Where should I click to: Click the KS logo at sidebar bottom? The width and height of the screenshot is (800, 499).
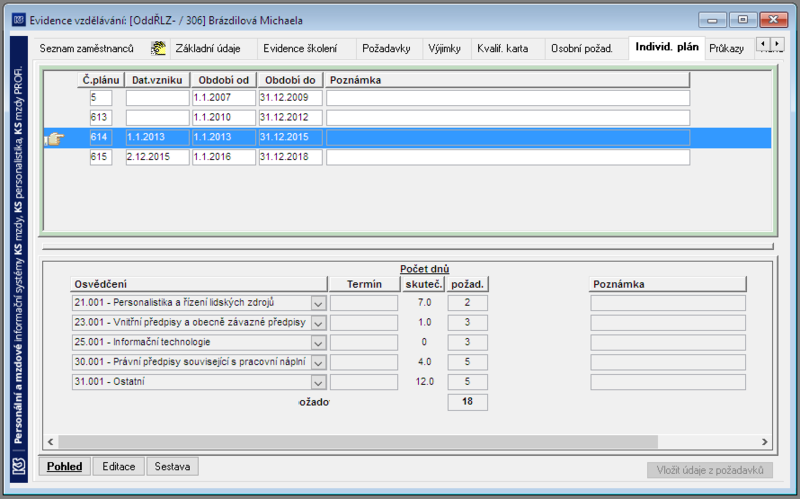[19, 466]
